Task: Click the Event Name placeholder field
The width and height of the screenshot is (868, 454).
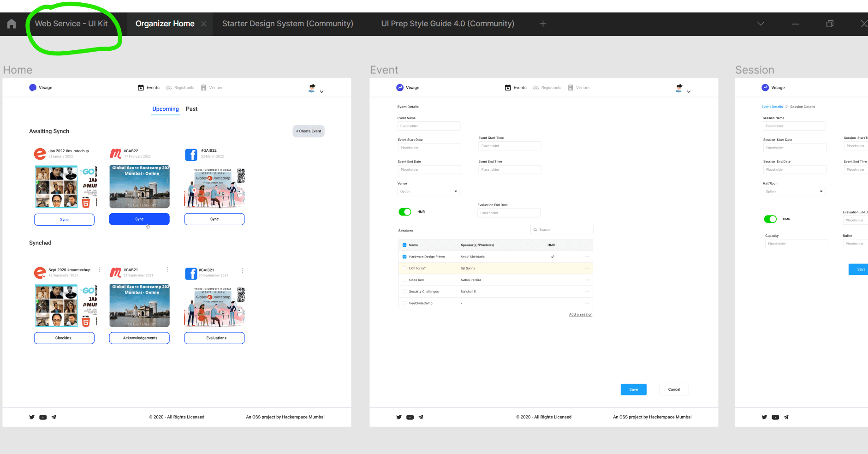Action: pos(429,126)
